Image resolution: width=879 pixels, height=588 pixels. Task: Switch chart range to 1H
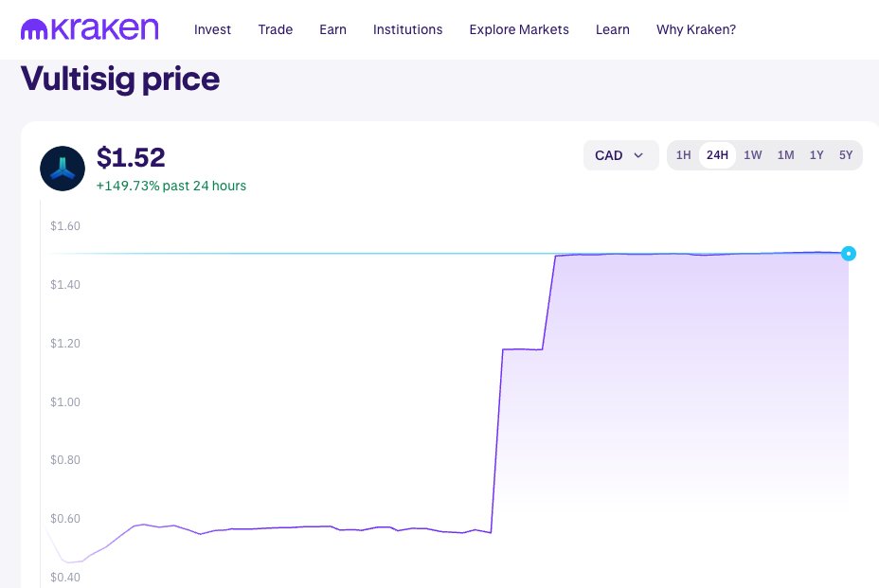point(683,155)
